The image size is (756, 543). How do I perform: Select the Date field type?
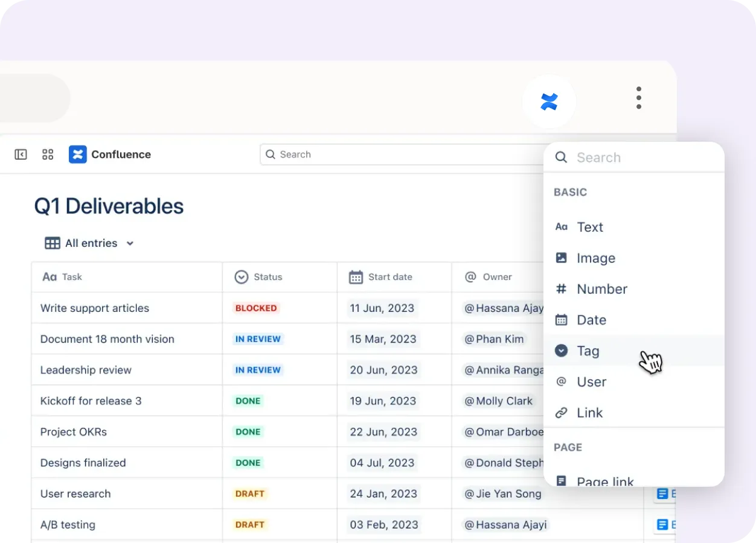[x=634, y=320]
